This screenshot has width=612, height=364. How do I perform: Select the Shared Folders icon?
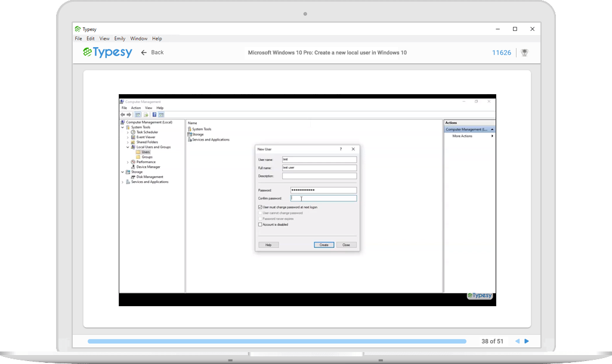pos(133,142)
